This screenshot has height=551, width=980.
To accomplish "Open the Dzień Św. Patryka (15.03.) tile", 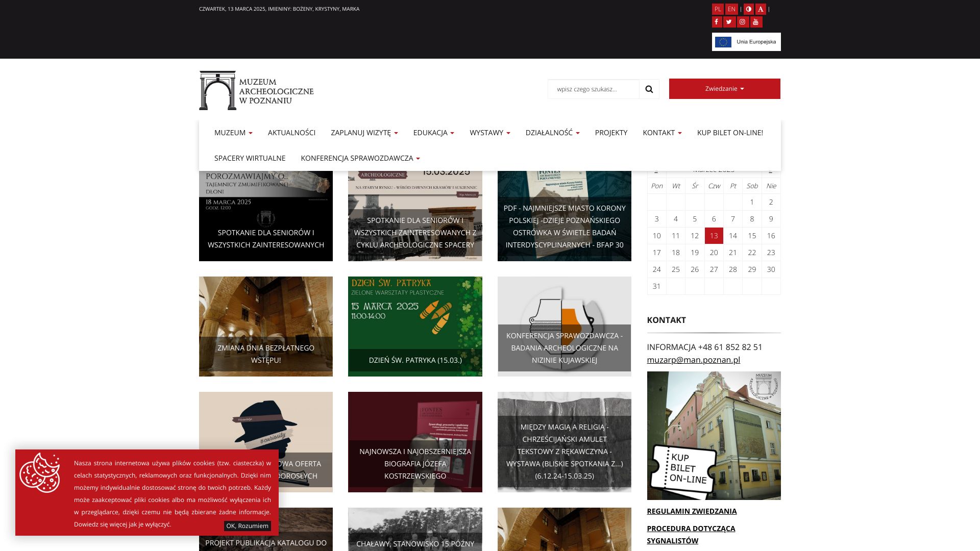I will [415, 327].
